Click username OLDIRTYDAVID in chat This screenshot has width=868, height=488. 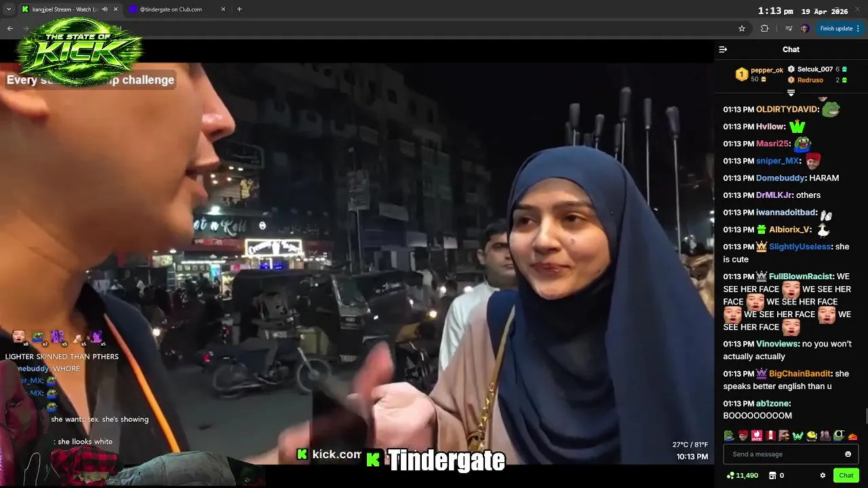tap(787, 109)
